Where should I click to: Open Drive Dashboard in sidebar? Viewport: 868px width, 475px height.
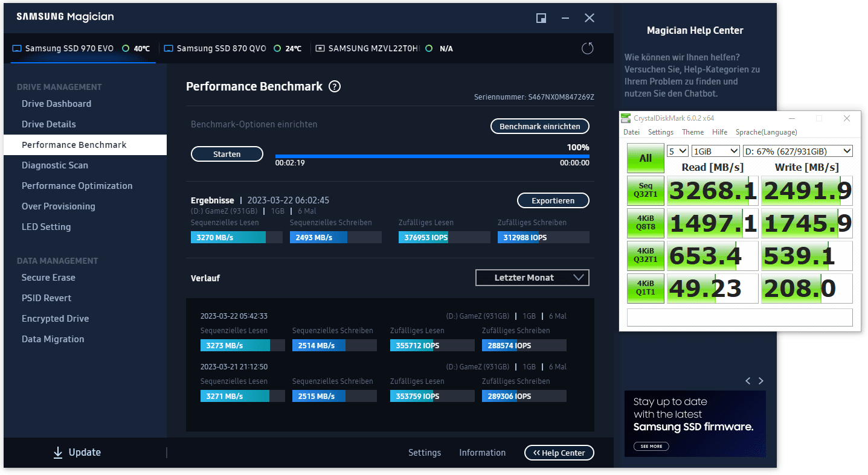[57, 104]
